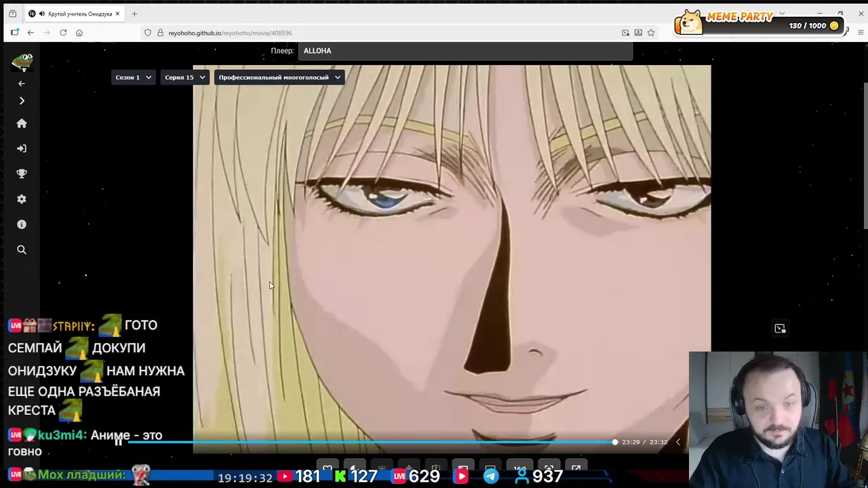The width and height of the screenshot is (868, 488).
Task: Click the page vertical scrollbar
Action: [865, 156]
